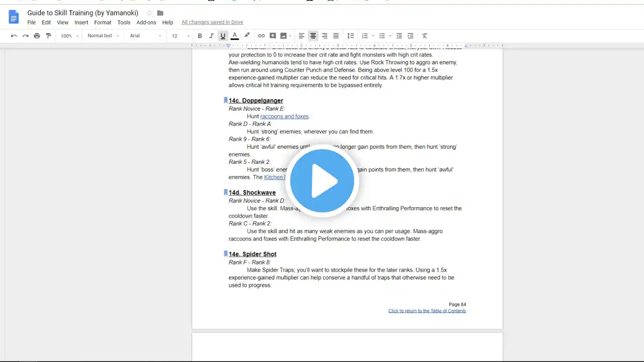This screenshot has height=362, width=644.
Task: Open the 'Kitchen' hyperlink in the text
Action: (274, 177)
